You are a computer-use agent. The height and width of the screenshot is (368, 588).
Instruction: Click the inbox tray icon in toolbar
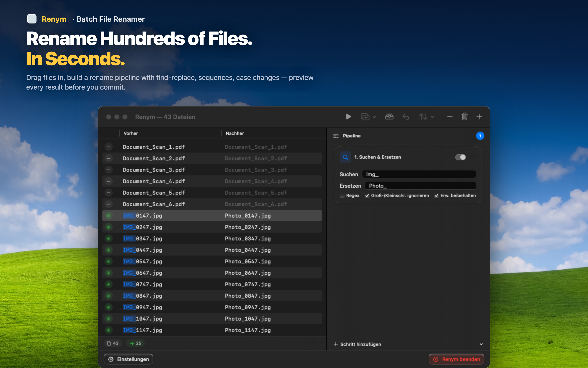389,117
